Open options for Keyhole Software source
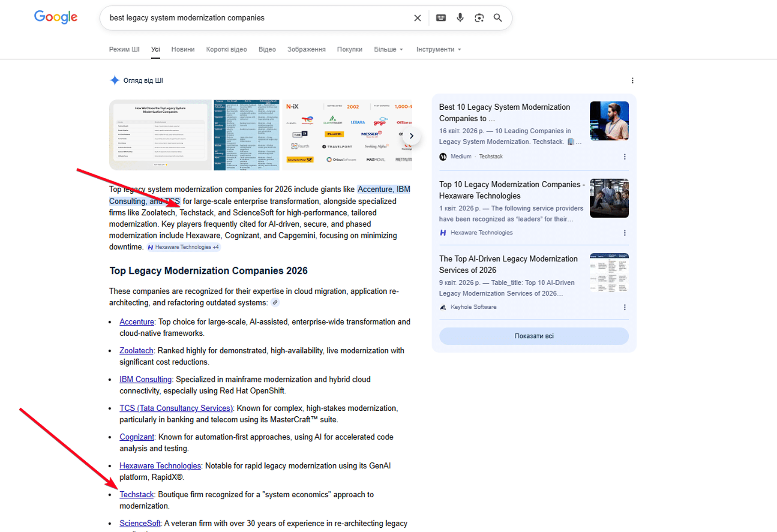This screenshot has width=777, height=532. [624, 307]
